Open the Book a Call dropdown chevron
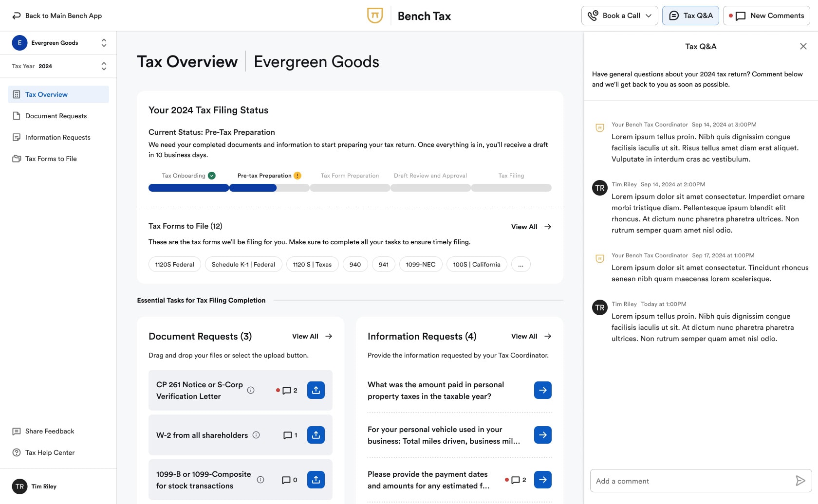The height and width of the screenshot is (504, 818). click(x=649, y=16)
